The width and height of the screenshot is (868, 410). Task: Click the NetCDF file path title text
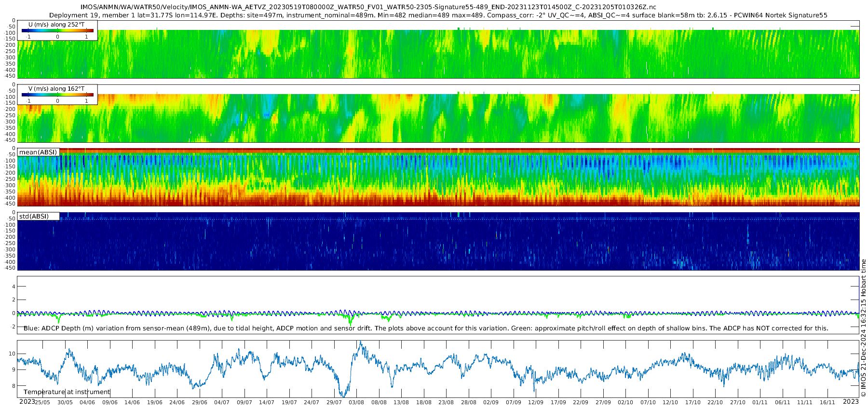coord(368,7)
